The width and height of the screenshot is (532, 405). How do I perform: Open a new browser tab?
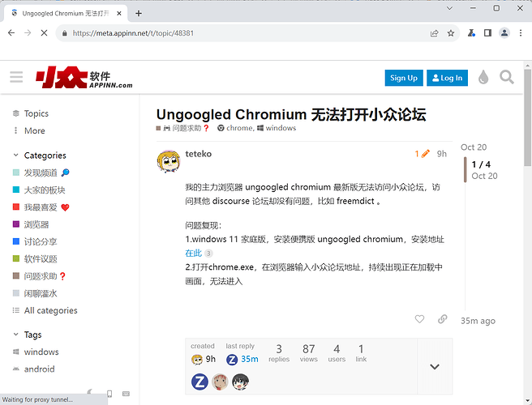(x=139, y=13)
